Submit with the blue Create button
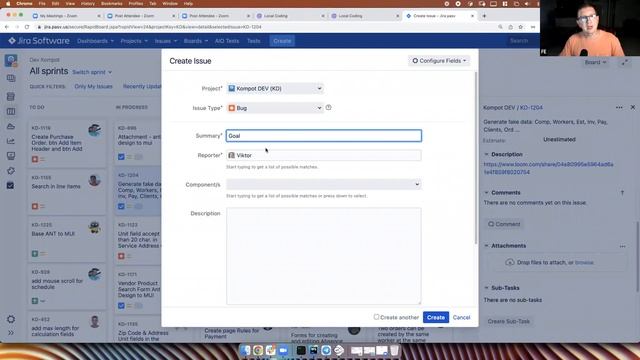640x360 pixels. coord(436,317)
